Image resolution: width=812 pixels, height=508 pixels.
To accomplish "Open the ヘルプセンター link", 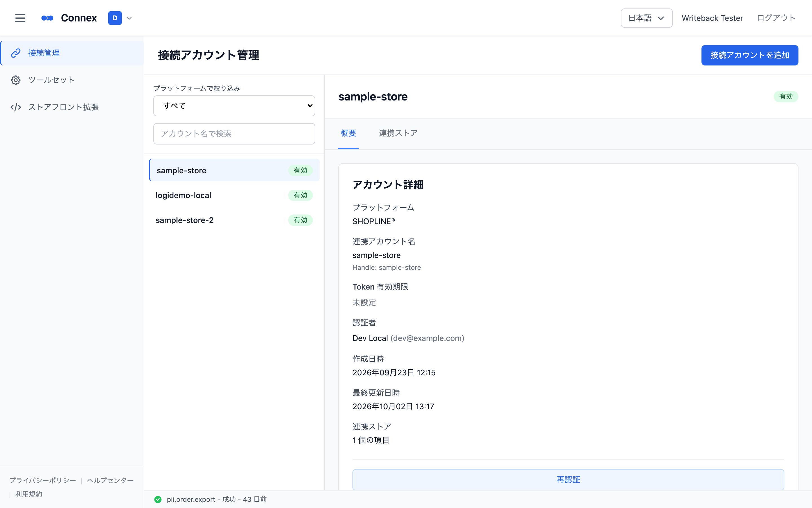I will pos(111,480).
